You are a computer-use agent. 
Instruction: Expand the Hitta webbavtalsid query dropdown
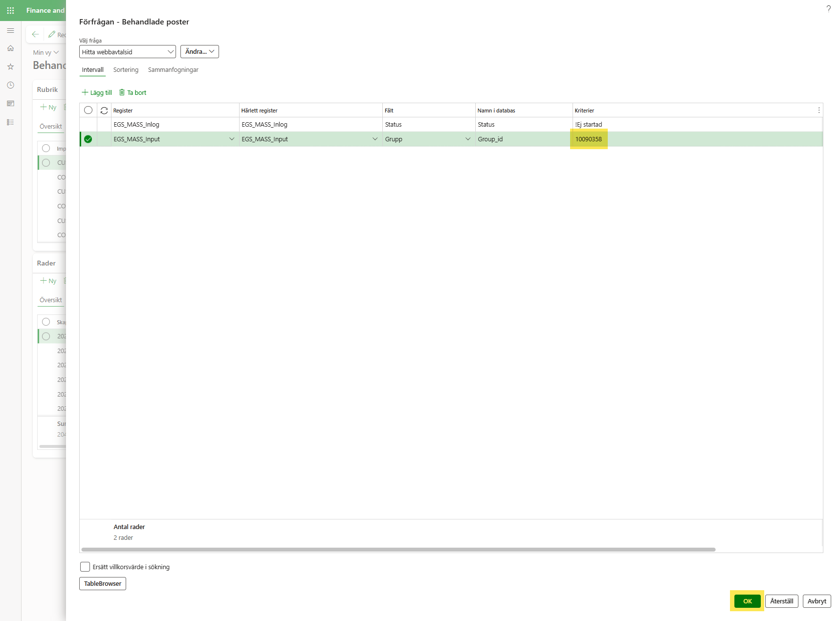click(x=170, y=52)
